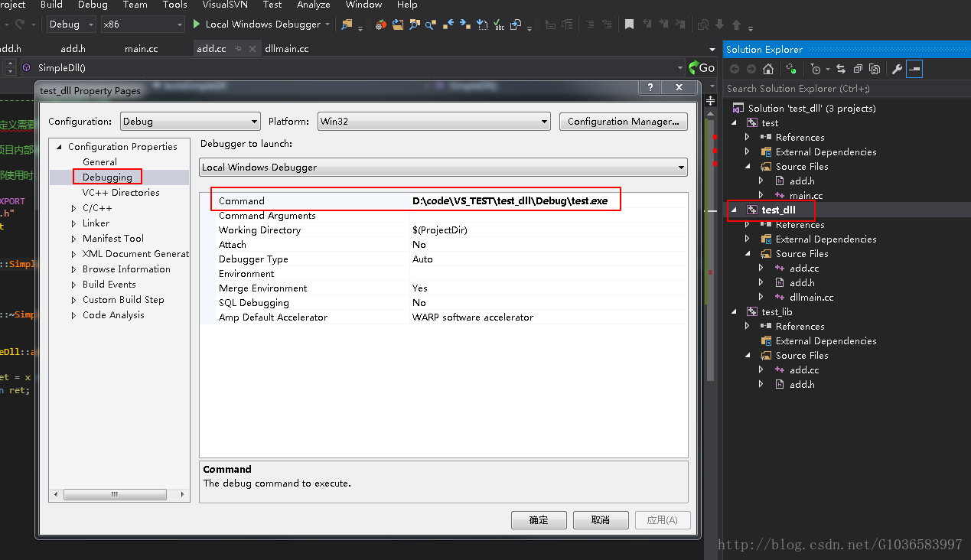This screenshot has height=560, width=971.
Task: Click the blue down-arrow step toolbar icon
Action: (x=482, y=24)
